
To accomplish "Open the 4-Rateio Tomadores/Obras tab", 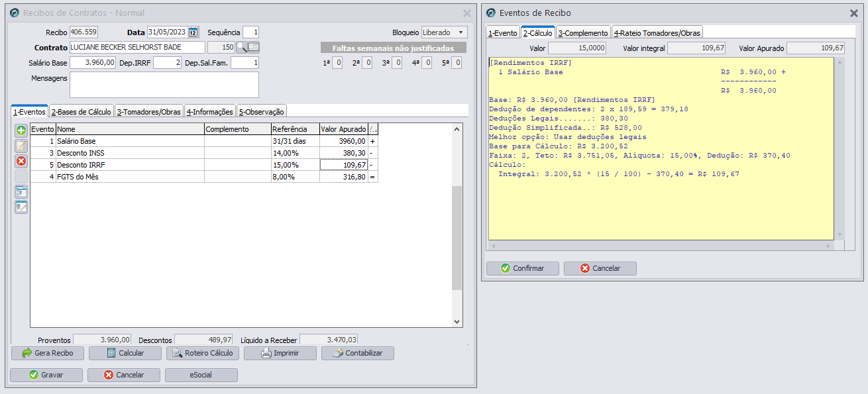I will [x=657, y=32].
